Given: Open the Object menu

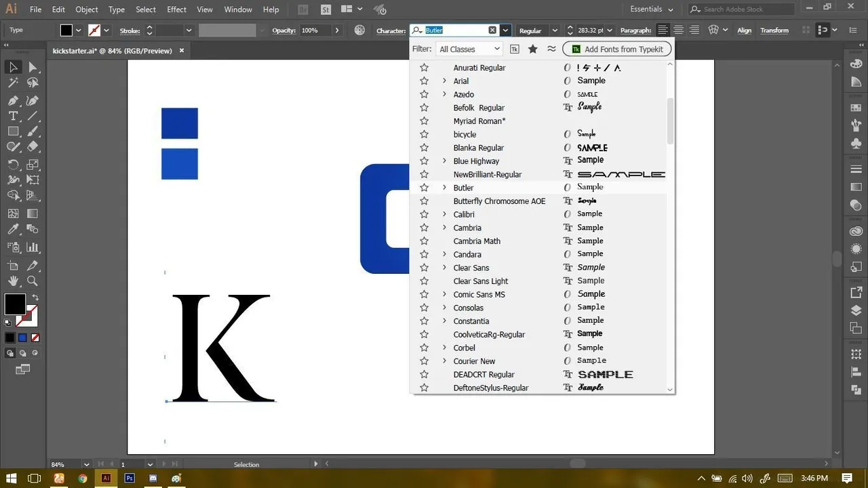Looking at the screenshot, I should [86, 9].
